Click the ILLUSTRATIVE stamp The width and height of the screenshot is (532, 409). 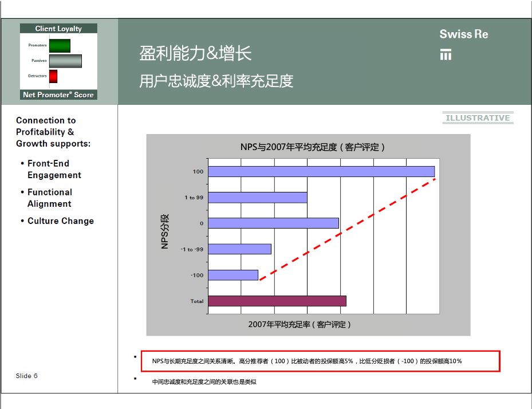click(x=478, y=118)
